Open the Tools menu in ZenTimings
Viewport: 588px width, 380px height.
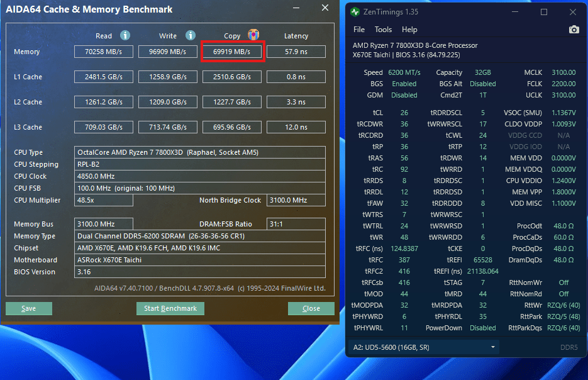click(x=383, y=30)
